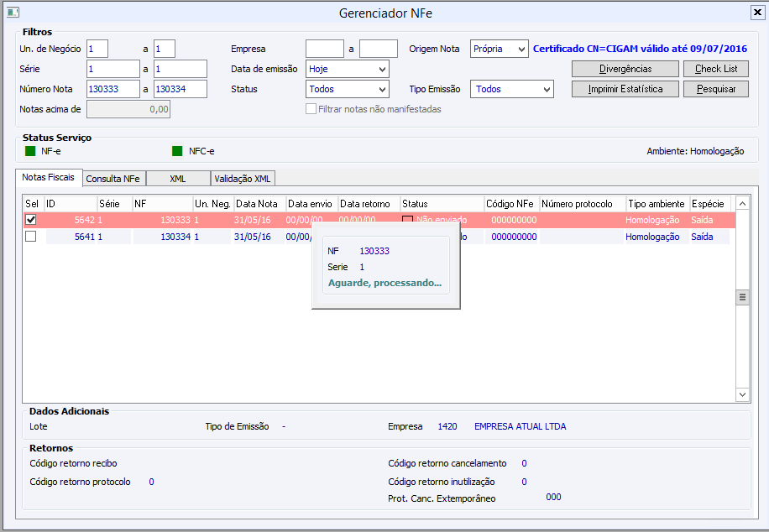Click the second Un. de Negócio field
The height and width of the screenshot is (532, 769).
click(165, 49)
